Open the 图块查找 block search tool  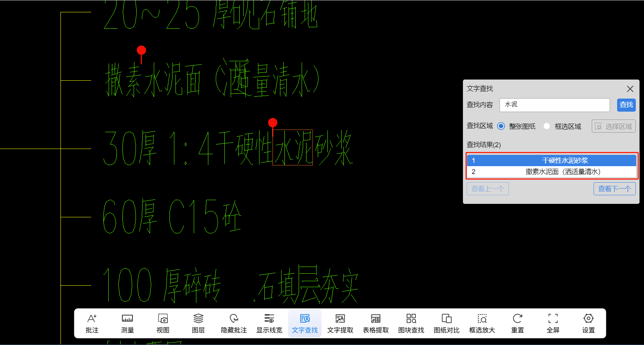click(x=411, y=323)
